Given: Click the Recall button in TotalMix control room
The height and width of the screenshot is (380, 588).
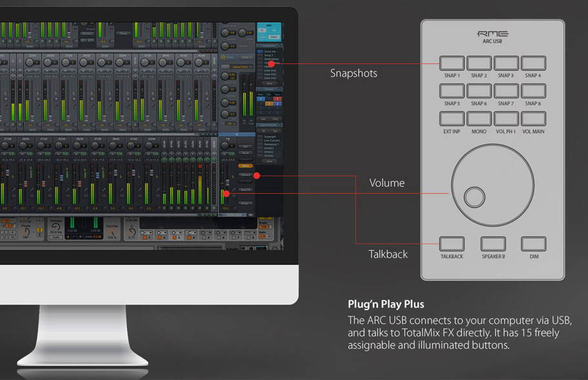Looking at the screenshot, I should tap(246, 153).
